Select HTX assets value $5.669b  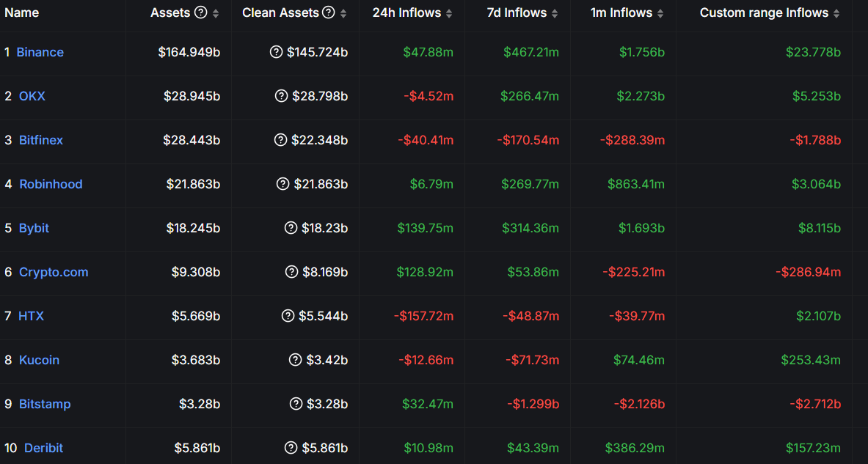tap(196, 316)
